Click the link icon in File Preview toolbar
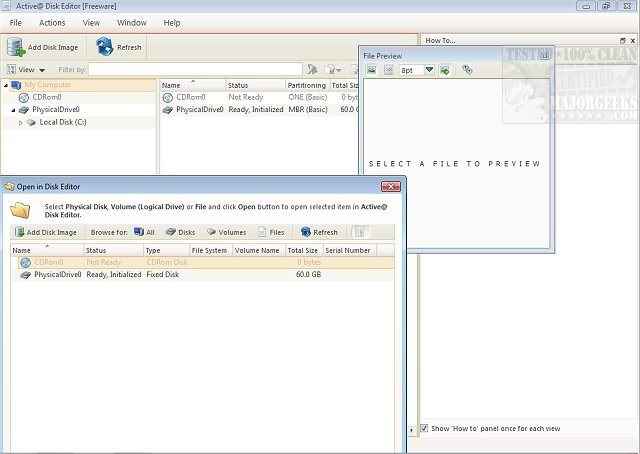 pyautogui.click(x=467, y=70)
